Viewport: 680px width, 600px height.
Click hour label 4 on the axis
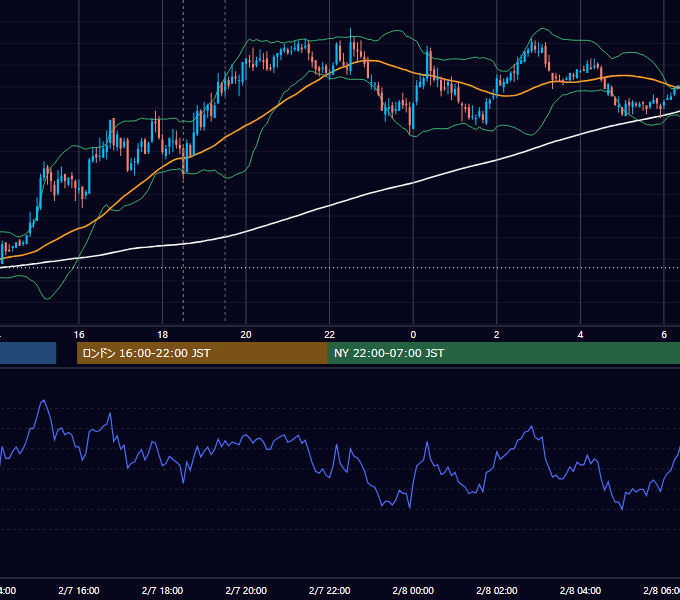tap(580, 335)
